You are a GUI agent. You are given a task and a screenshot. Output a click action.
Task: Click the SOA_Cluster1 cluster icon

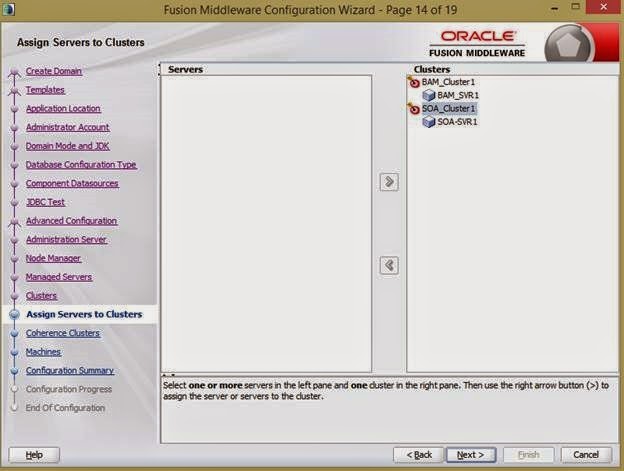[414, 108]
